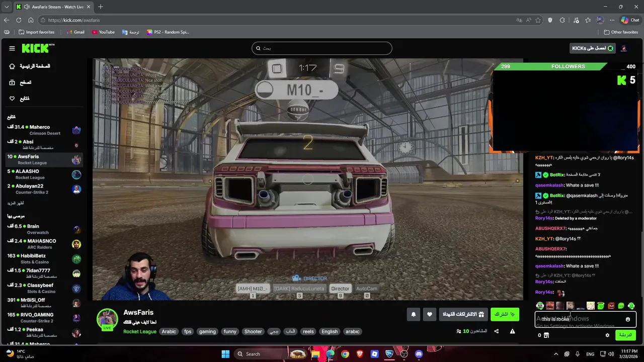Open the user profile avatar menu
The image size is (644, 362).
click(624, 48)
